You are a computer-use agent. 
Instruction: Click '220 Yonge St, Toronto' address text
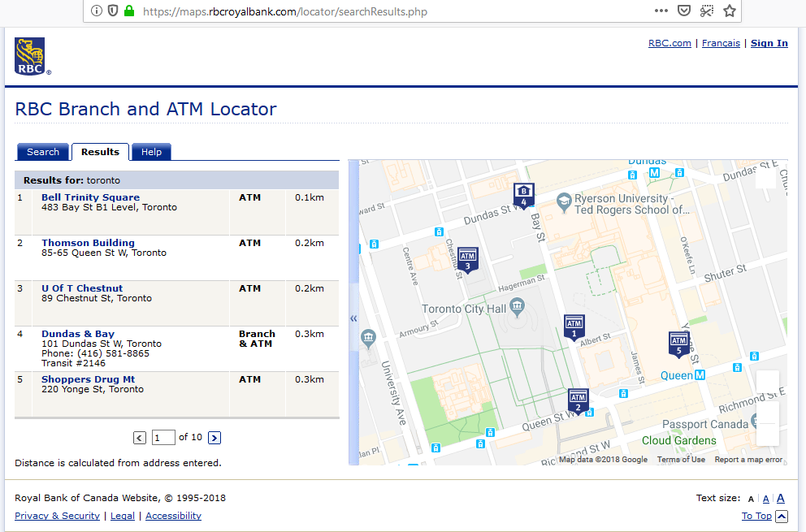[x=93, y=389]
